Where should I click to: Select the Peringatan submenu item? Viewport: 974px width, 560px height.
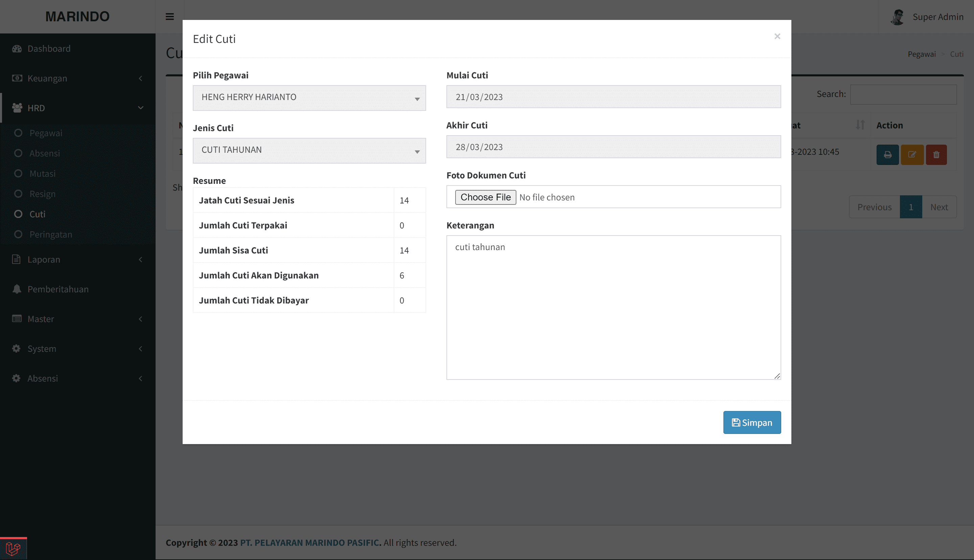(x=51, y=234)
